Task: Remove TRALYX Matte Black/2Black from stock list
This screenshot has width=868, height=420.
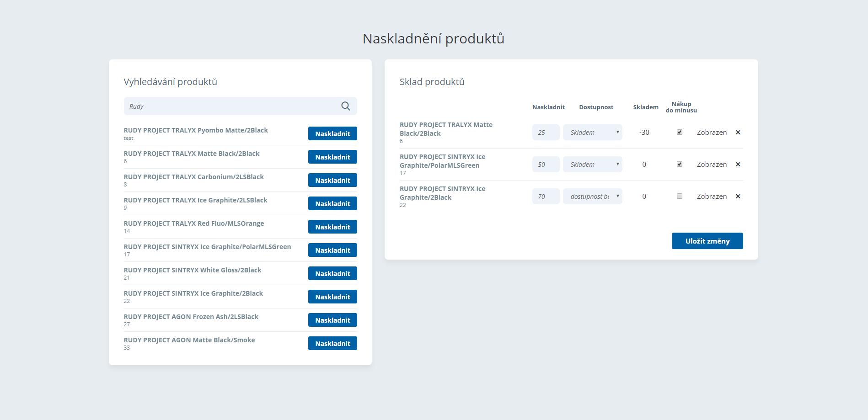Action: [x=738, y=133]
